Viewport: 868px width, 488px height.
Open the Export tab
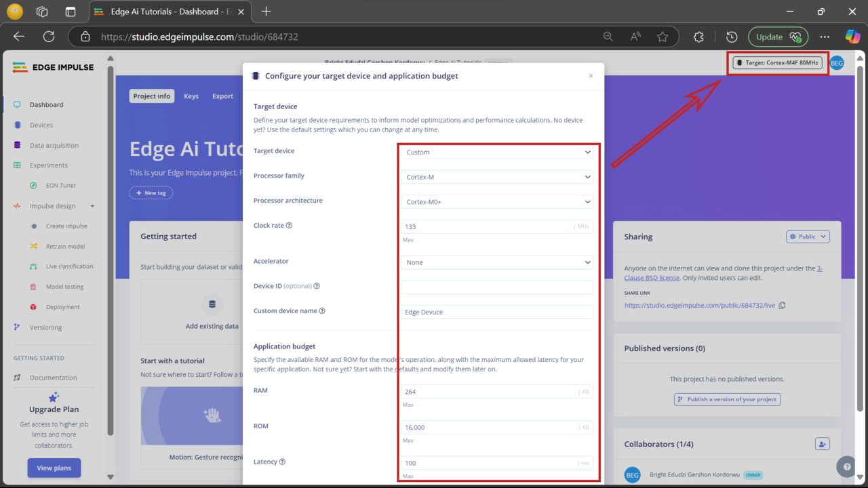(x=222, y=96)
